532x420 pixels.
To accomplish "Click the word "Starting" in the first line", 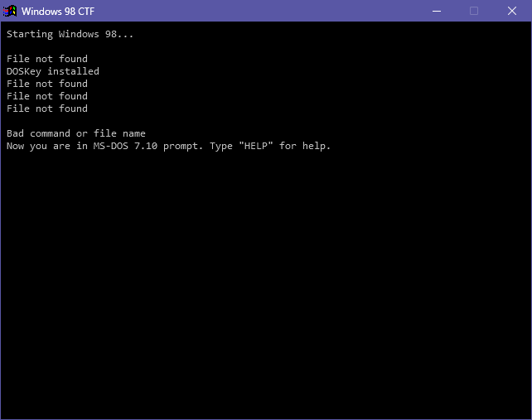I will 30,34.
